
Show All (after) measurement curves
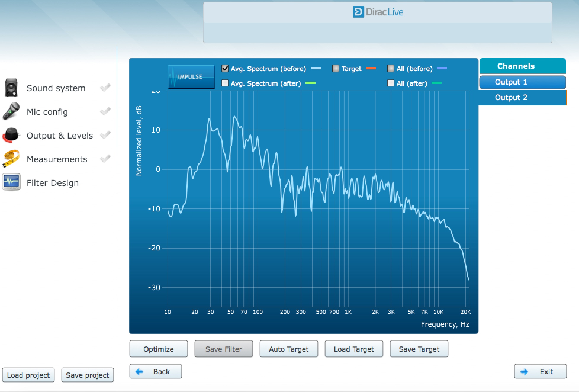pos(391,83)
